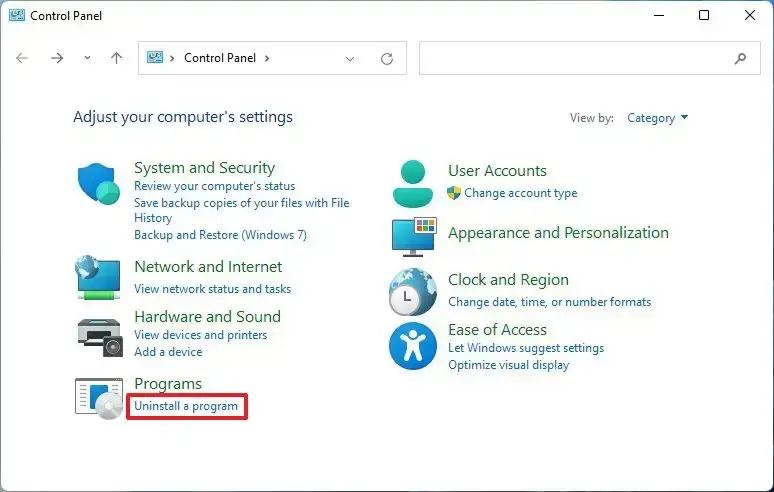This screenshot has width=774, height=492.
Task: Click the Hardware and Sound printer icon
Action: coord(99,335)
